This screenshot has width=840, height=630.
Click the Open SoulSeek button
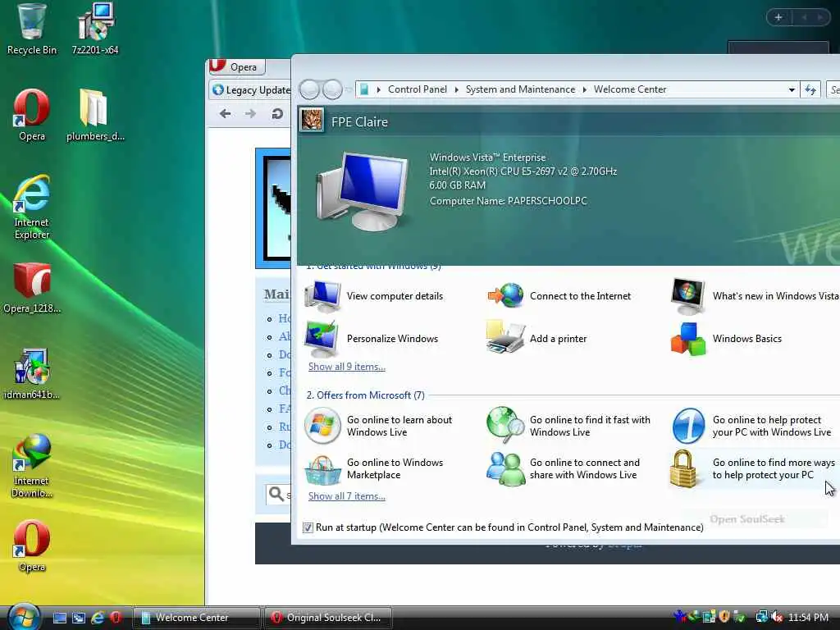[746, 519]
